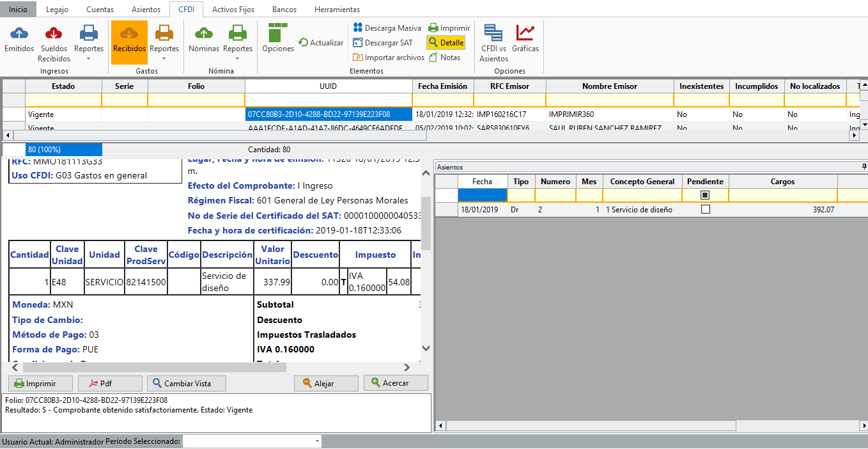
Task: Open Sueldos Recibidos download icon
Action: tap(54, 33)
